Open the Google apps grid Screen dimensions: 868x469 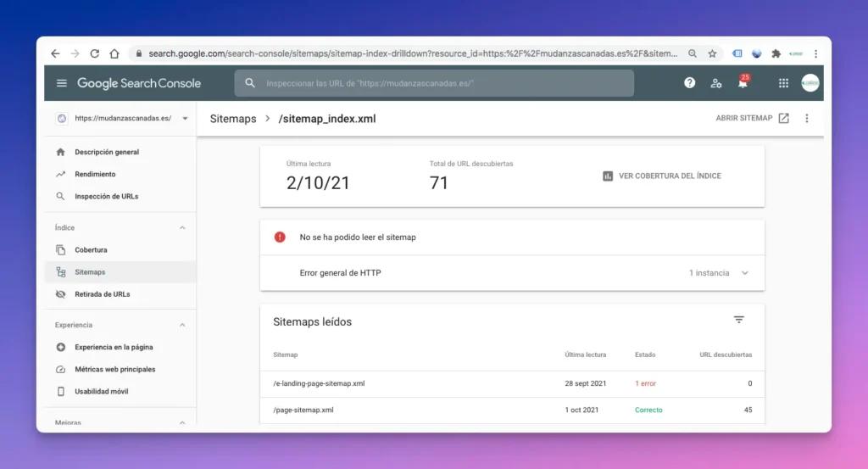783,83
